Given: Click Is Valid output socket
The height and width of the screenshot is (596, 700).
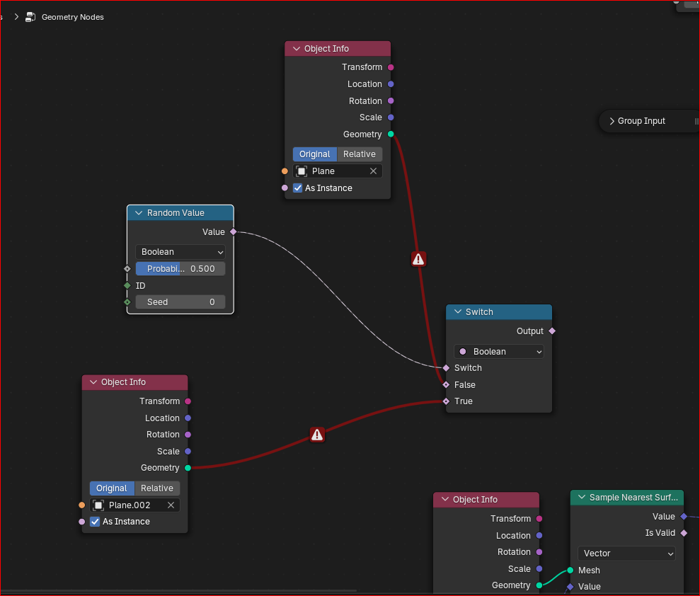Looking at the screenshot, I should (684, 532).
